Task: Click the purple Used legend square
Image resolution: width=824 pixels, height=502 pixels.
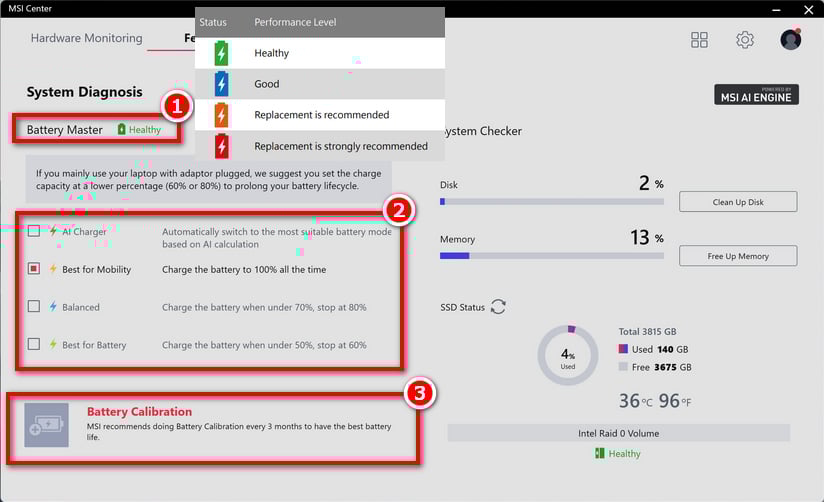Action: point(623,349)
